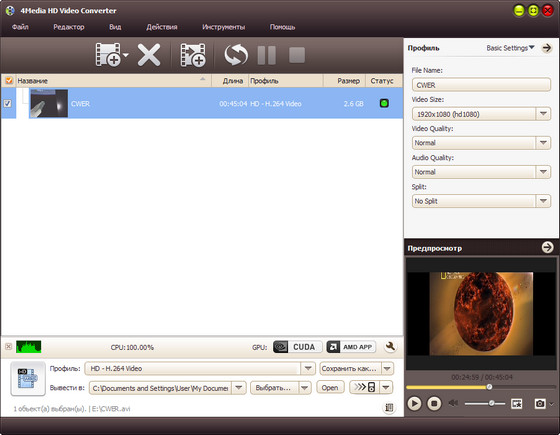Mute the preview audio speaker icon

453,403
